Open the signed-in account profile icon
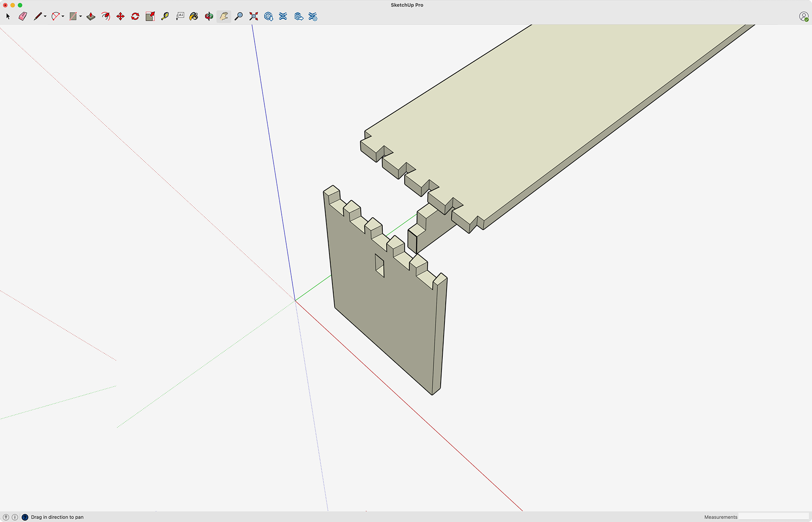Screen dimensions: 812x522 804,16
